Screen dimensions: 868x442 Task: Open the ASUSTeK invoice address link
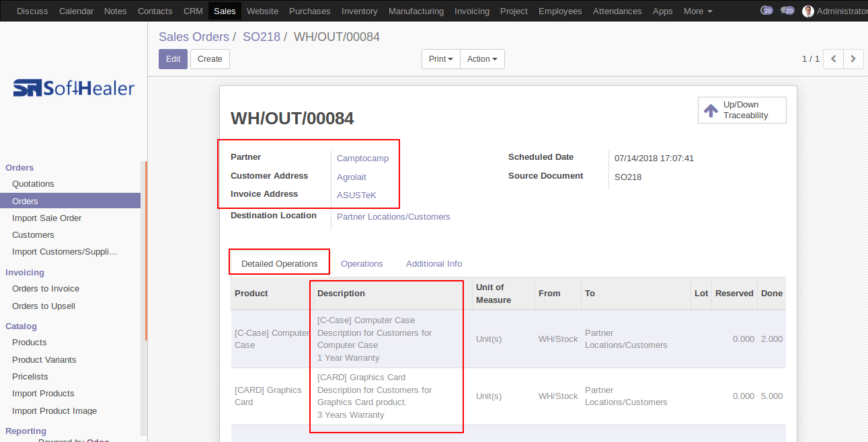tap(356, 195)
